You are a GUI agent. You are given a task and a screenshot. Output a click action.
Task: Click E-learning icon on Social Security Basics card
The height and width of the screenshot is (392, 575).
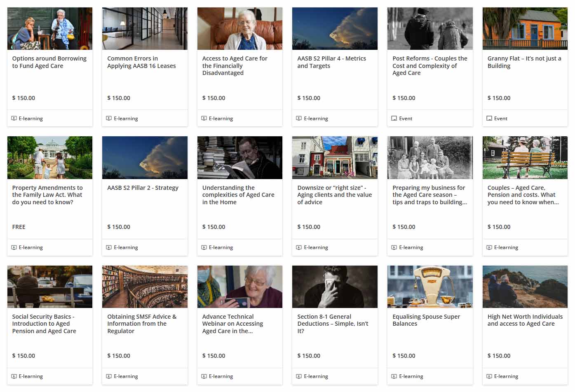[14, 376]
